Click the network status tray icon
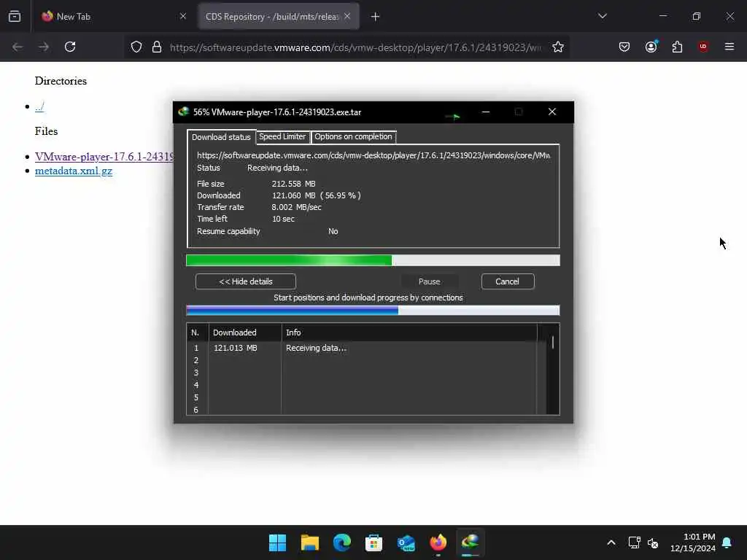This screenshot has width=747, height=560. pos(635,542)
